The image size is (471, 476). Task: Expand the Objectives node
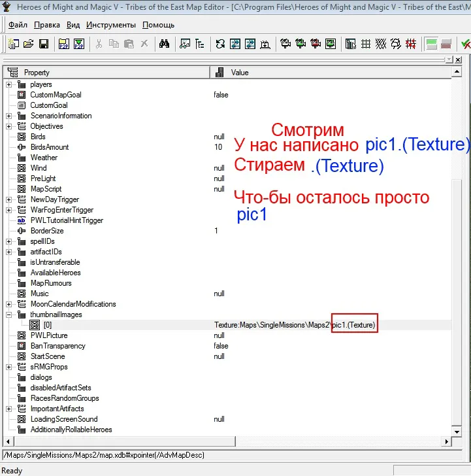coord(8,126)
